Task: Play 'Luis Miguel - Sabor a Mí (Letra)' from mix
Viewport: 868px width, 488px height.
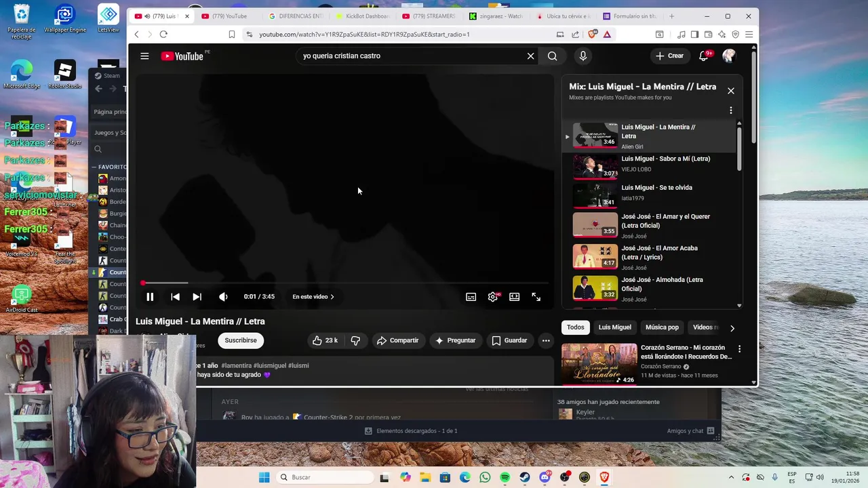Action: pos(648,165)
